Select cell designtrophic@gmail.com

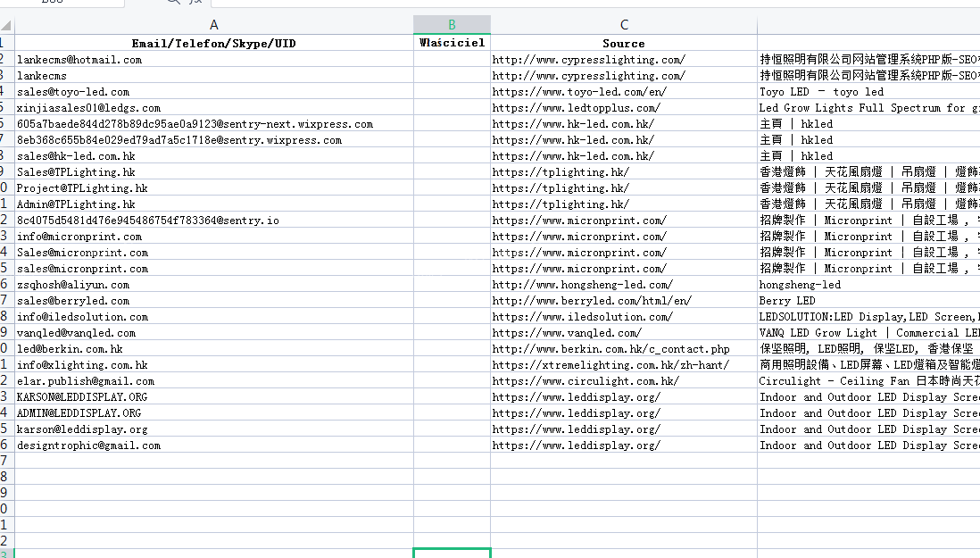213,446
